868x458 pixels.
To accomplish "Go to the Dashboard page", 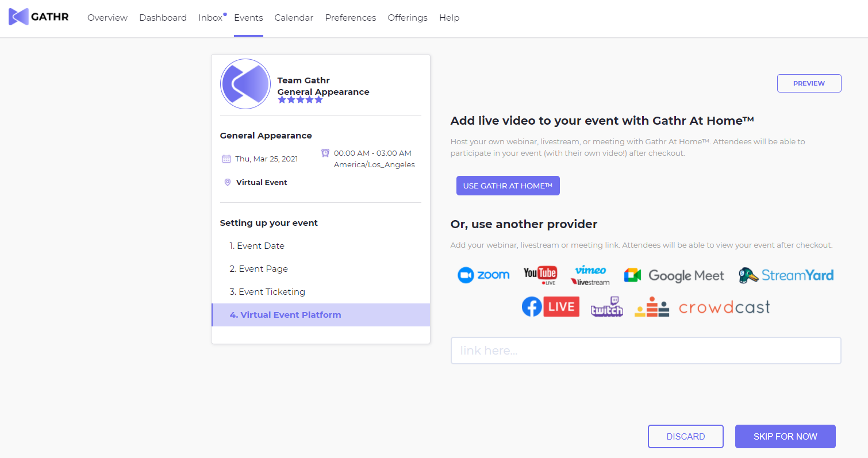I will tap(163, 18).
